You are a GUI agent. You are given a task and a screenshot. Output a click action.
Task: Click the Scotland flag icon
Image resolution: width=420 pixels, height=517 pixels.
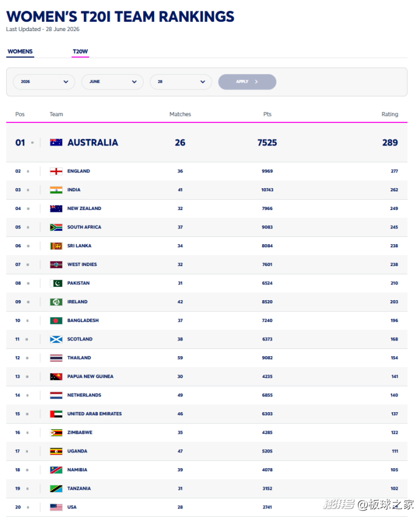[56, 339]
